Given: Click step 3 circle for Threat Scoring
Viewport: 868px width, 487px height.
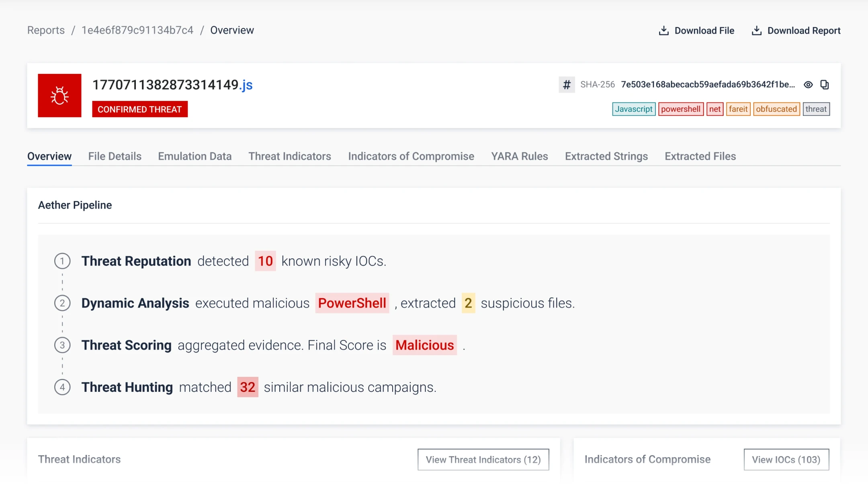Looking at the screenshot, I should (62, 345).
